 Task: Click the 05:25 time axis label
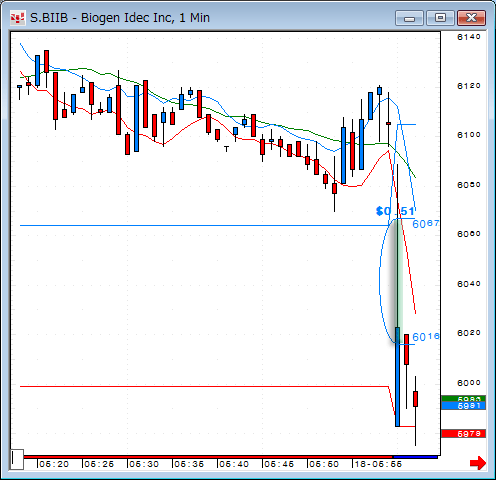(99, 464)
